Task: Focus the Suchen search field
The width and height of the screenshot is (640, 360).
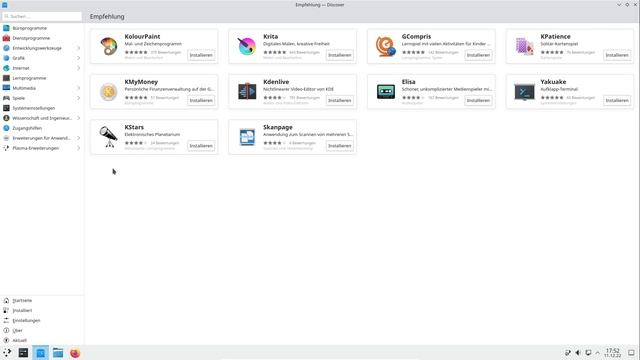Action: (42, 16)
